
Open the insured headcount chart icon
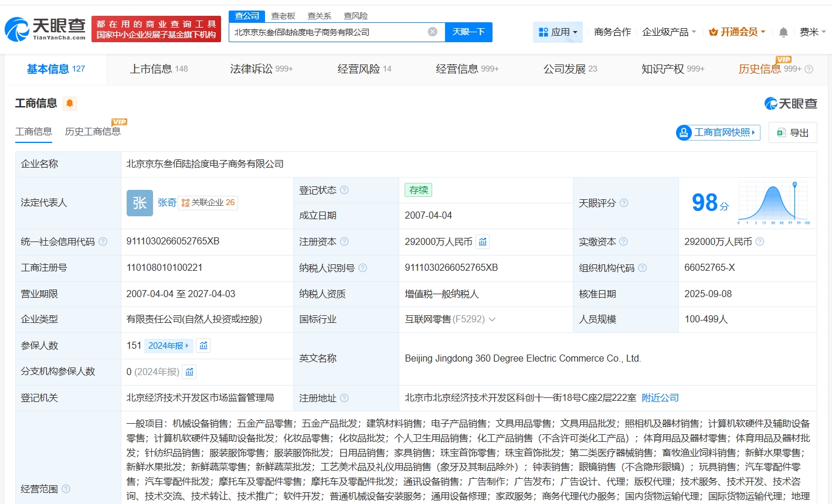click(203, 345)
